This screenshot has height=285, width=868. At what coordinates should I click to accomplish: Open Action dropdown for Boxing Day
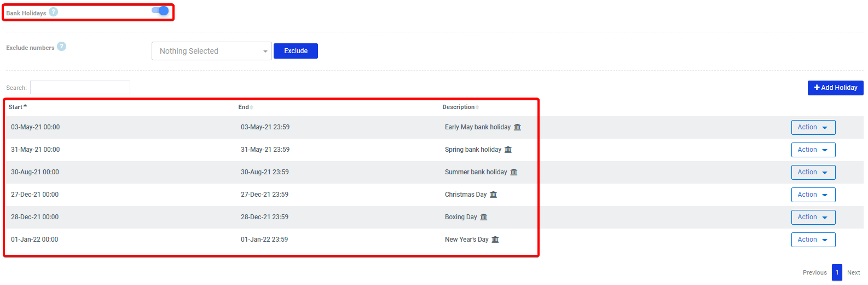point(813,217)
